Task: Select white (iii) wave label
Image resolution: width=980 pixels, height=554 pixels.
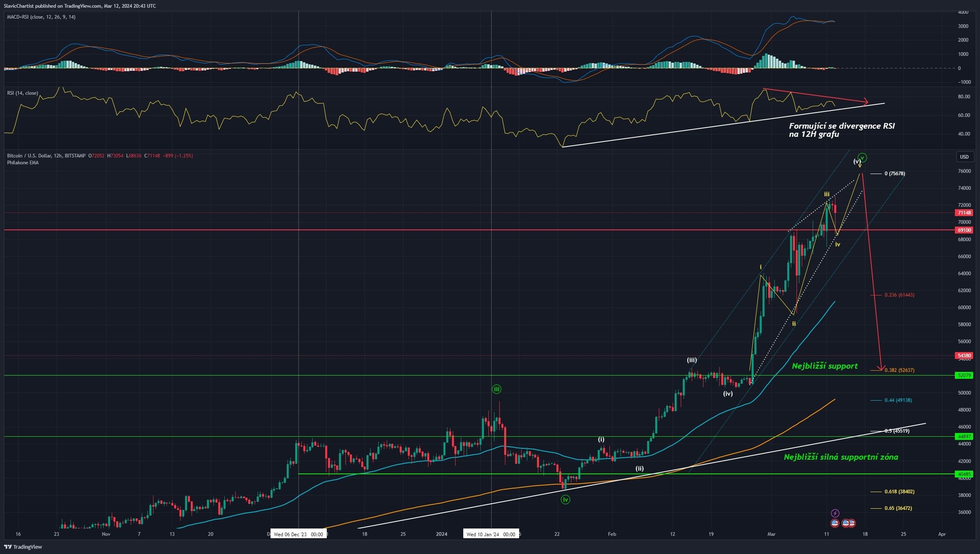Action: pos(692,360)
